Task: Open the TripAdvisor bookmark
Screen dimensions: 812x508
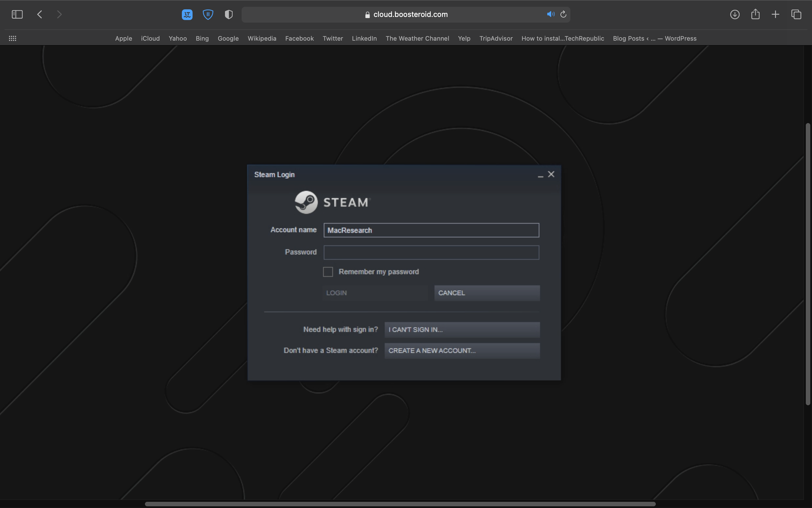Action: (x=496, y=38)
